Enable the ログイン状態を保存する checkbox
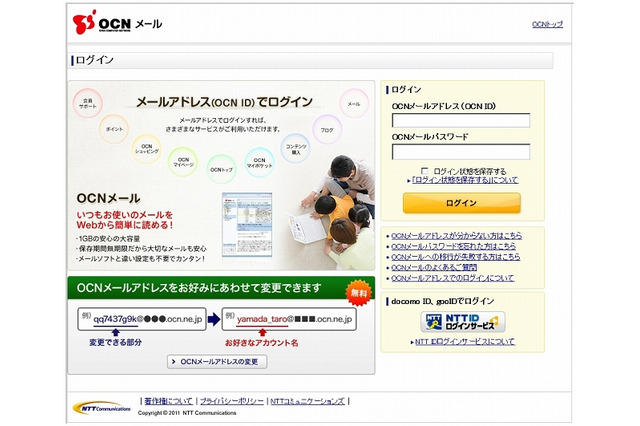640x426 pixels. (x=424, y=171)
